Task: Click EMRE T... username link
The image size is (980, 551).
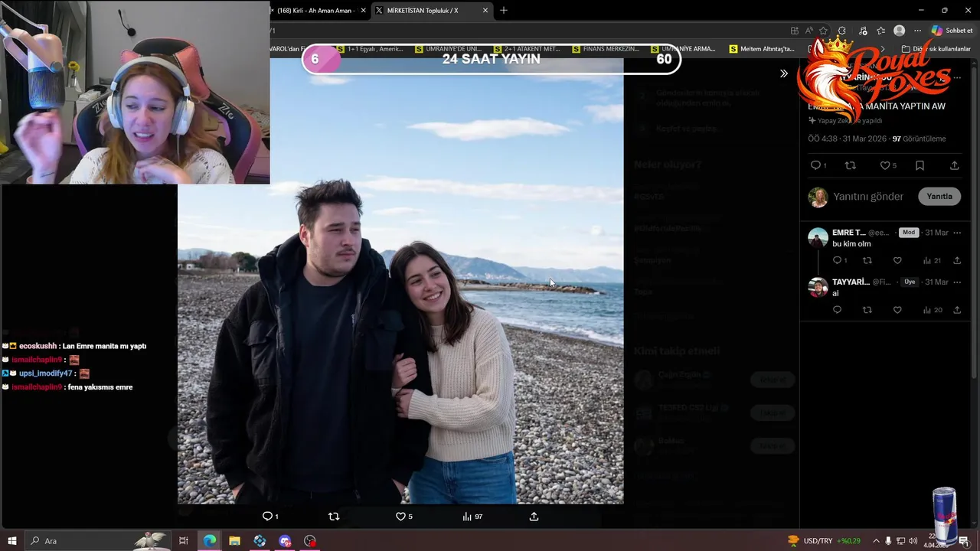Action: 848,233
